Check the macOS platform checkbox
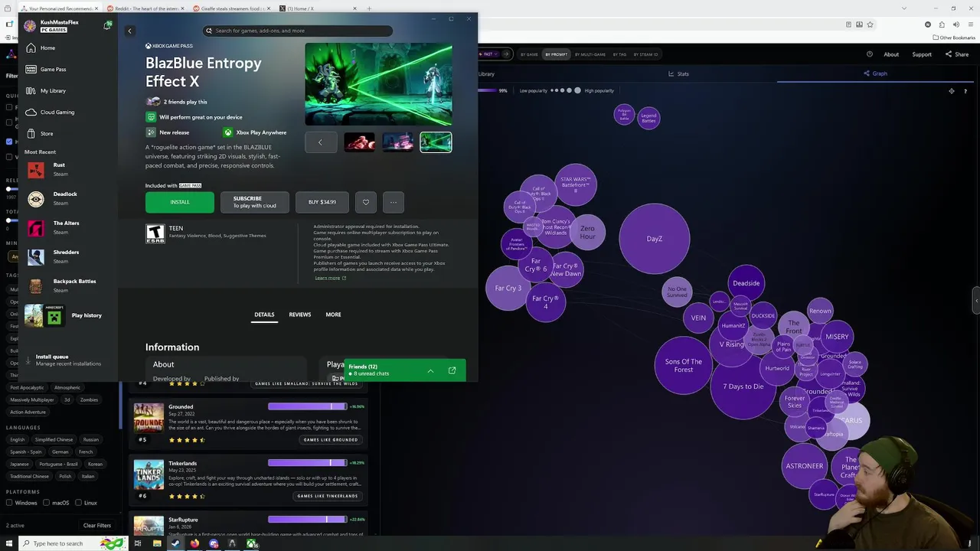The image size is (980, 551). (47, 503)
